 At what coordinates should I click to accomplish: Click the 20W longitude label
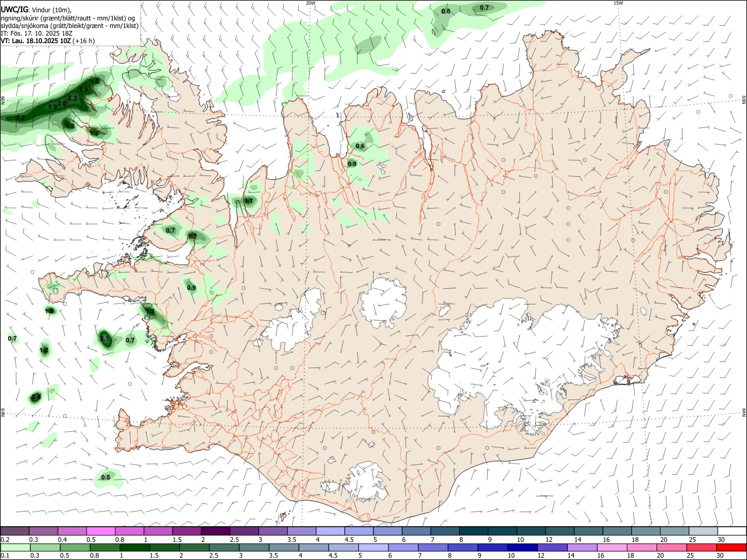click(310, 3)
